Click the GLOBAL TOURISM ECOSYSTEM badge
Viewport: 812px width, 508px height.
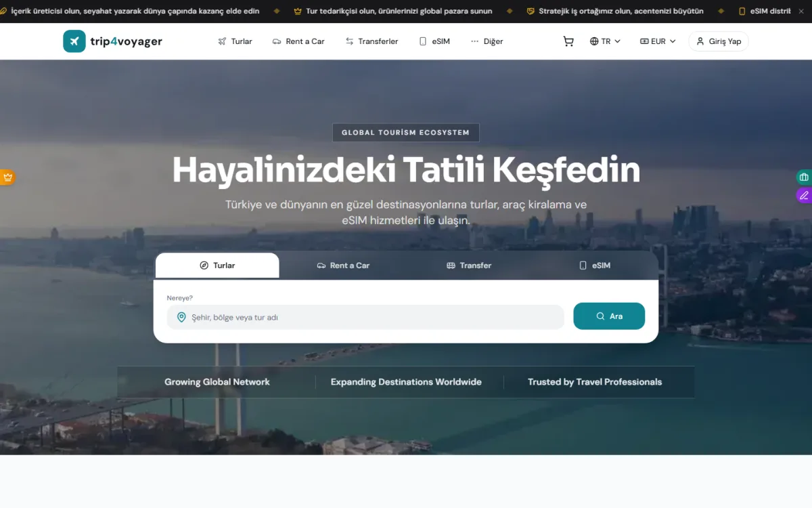pyautogui.click(x=405, y=133)
